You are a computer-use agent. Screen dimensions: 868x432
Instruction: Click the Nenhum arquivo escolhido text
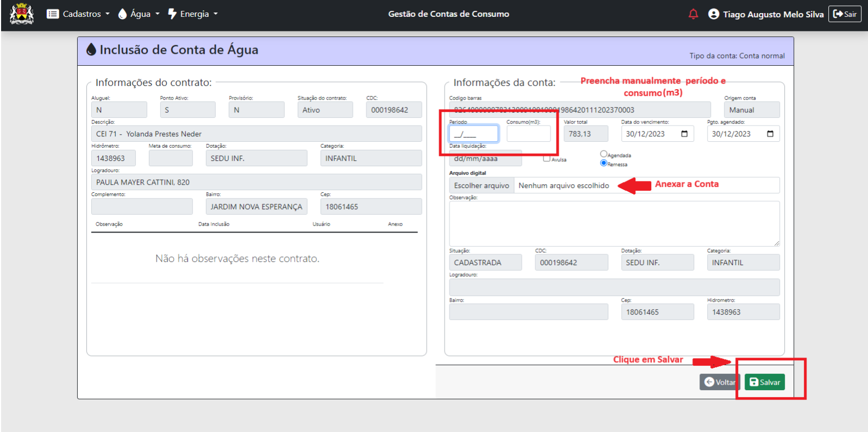(564, 185)
